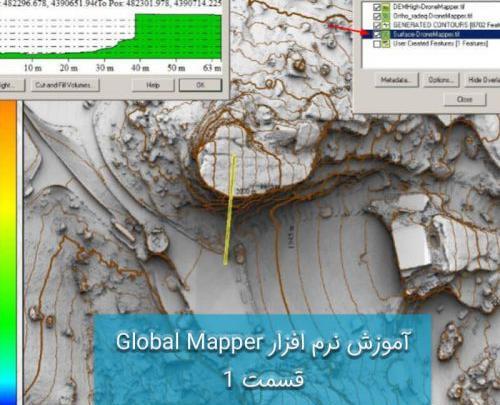Click the Cut and Fill Volumes button
Viewport: 500px width, 405px height.
(65, 85)
